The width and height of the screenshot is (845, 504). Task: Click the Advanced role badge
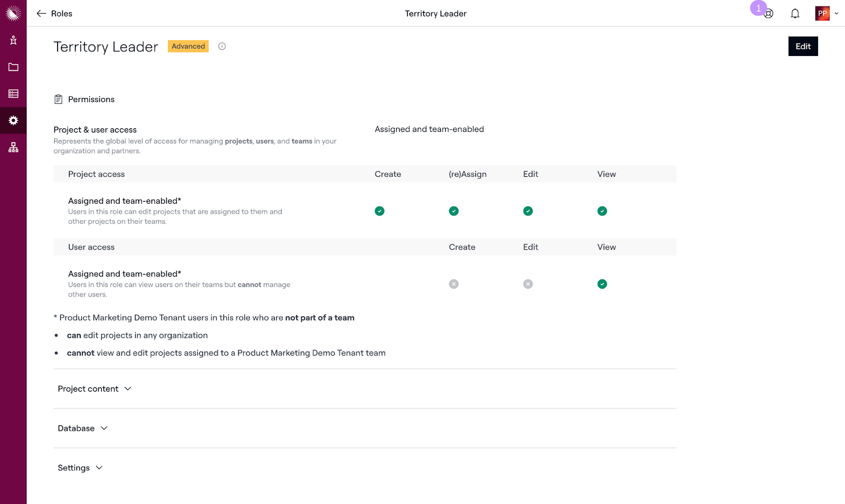click(x=188, y=46)
